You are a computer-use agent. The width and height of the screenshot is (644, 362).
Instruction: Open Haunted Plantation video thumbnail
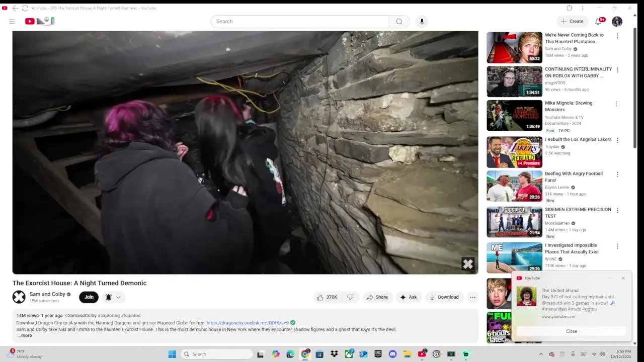pos(514,47)
